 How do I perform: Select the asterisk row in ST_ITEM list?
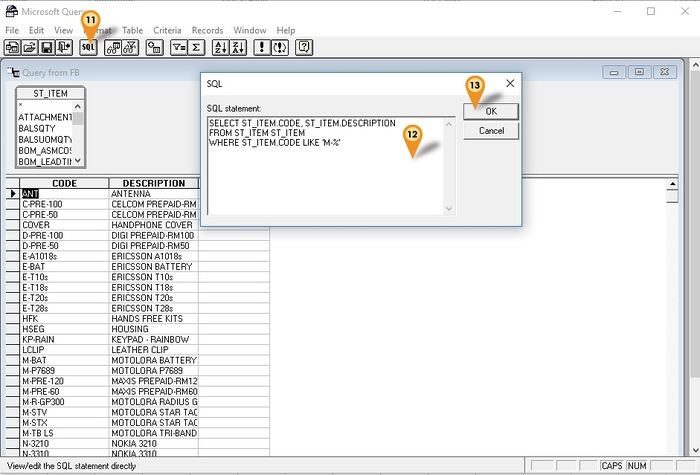pos(45,106)
